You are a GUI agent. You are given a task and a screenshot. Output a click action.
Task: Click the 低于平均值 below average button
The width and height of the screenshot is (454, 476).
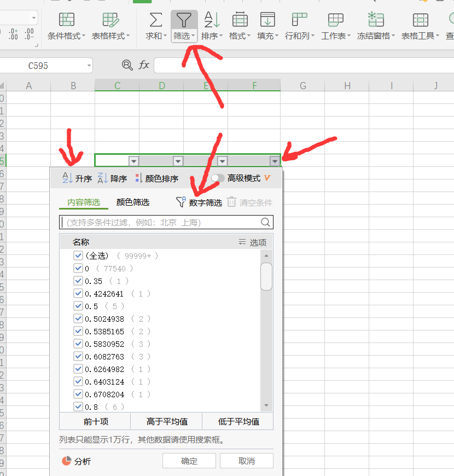click(x=238, y=421)
